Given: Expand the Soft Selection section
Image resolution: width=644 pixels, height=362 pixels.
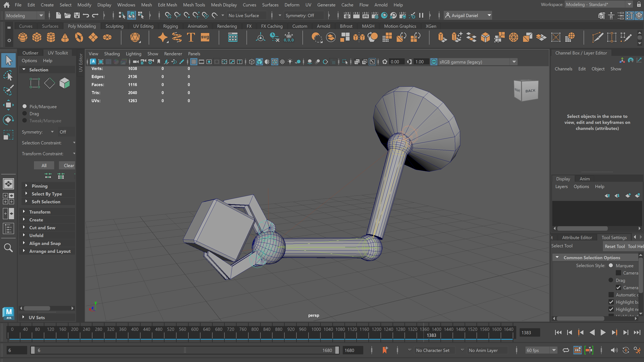Looking at the screenshot, I should click(x=46, y=202).
